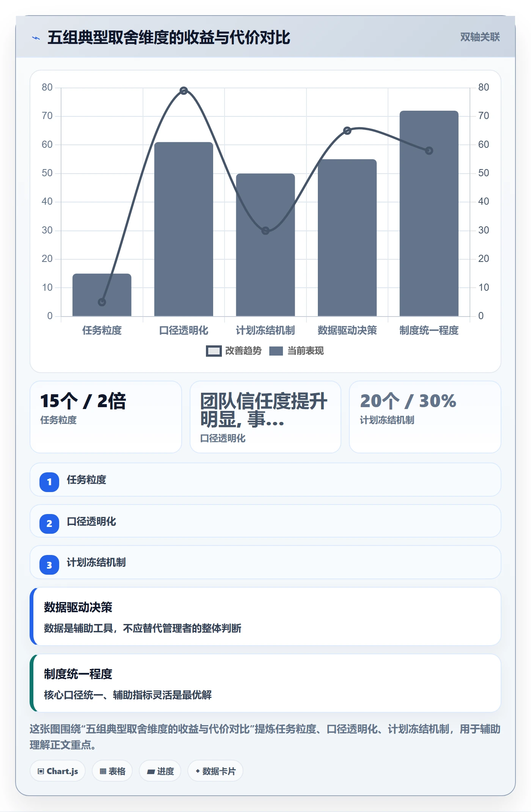The height and width of the screenshot is (812, 531).
Task: Select the 任务粒度 list row text
Action: [x=86, y=480]
